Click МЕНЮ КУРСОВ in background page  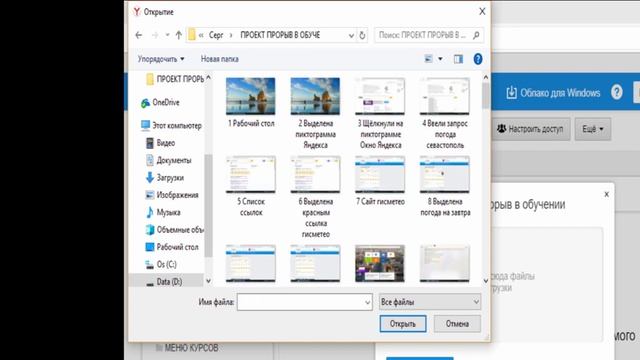pos(187,348)
